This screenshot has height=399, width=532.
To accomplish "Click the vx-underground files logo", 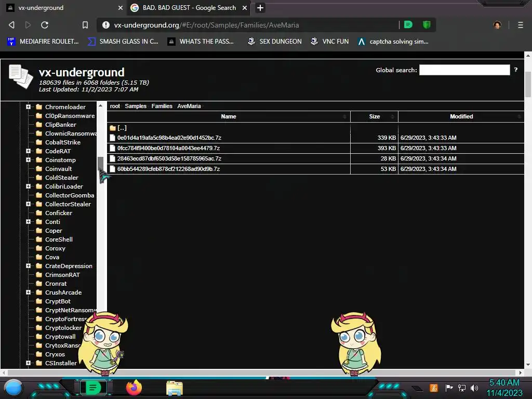I will (x=21, y=77).
